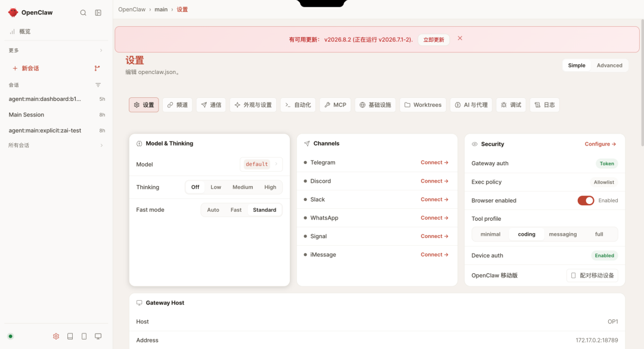The width and height of the screenshot is (644, 349).
Task: Collapse the sidebar panel icon
Action: click(x=98, y=13)
